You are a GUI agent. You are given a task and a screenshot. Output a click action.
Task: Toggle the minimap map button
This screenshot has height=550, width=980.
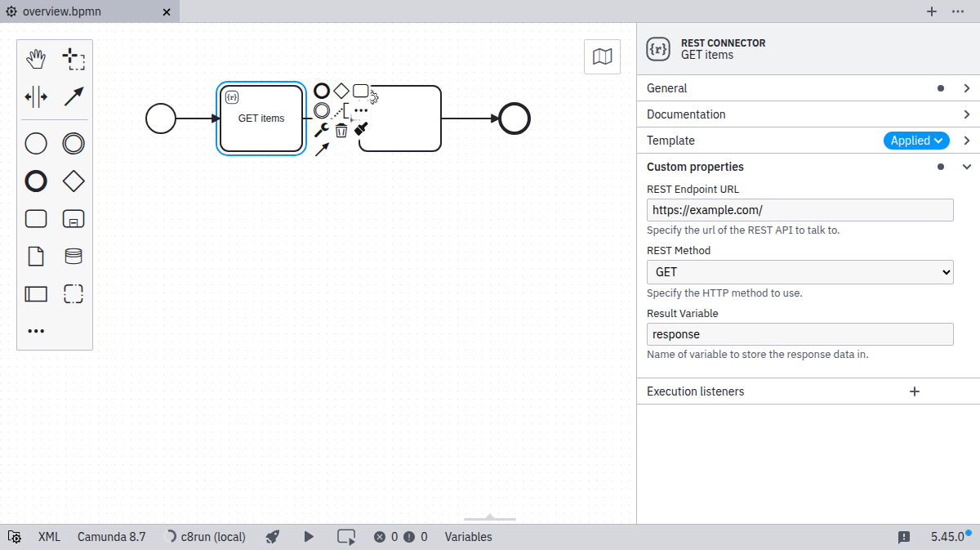602,56
